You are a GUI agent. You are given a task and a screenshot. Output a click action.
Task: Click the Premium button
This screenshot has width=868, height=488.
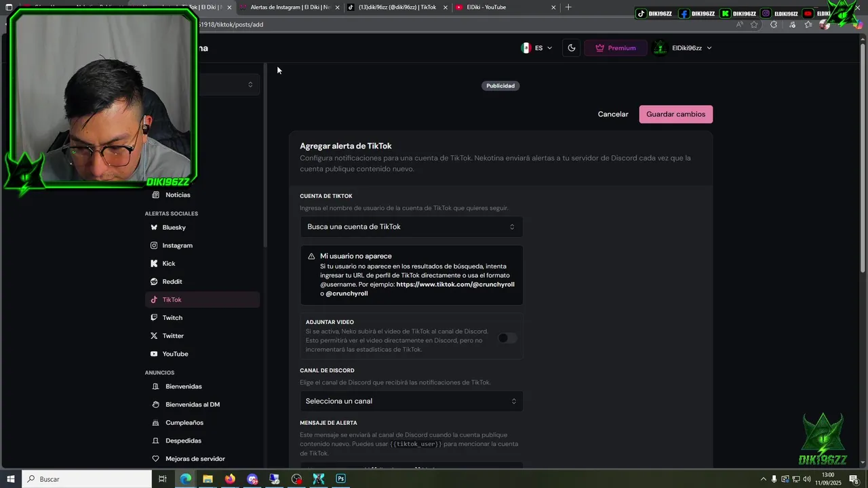coord(616,48)
